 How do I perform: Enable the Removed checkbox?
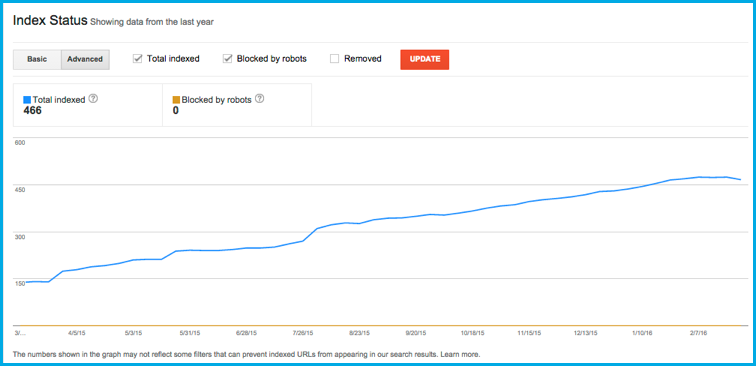click(x=335, y=59)
